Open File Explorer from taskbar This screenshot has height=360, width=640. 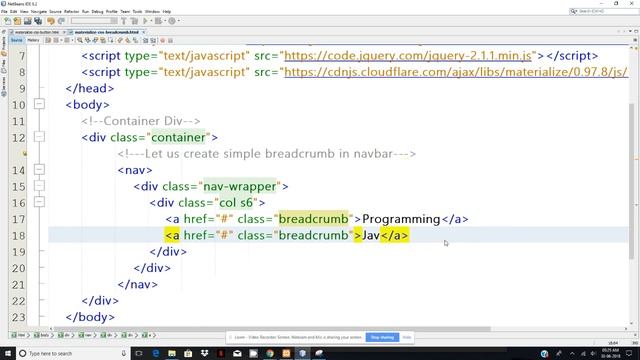[172, 353]
